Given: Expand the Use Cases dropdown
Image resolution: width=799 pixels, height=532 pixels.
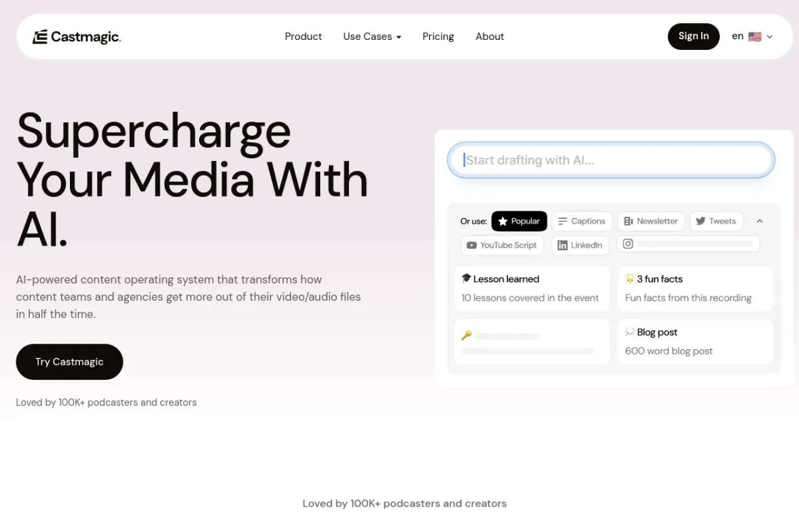Looking at the screenshot, I should pyautogui.click(x=372, y=36).
